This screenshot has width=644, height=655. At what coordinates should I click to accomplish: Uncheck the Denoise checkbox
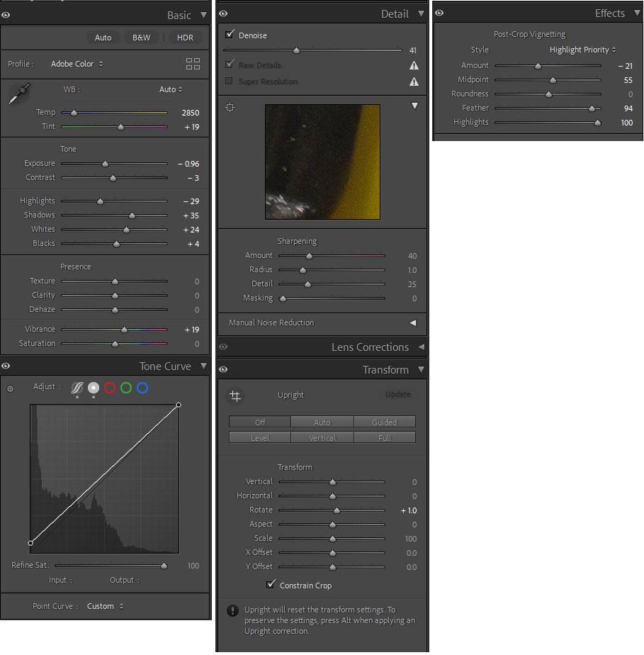(229, 34)
